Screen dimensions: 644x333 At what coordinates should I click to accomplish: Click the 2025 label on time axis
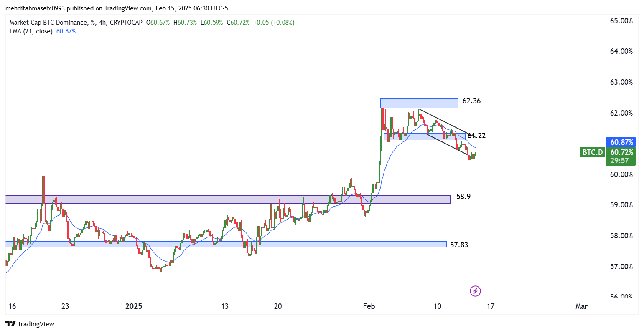click(134, 306)
